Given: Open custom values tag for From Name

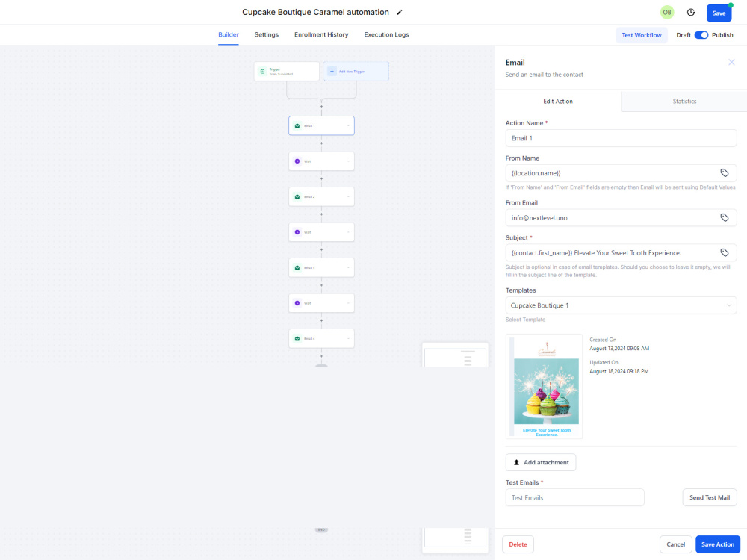Looking at the screenshot, I should [724, 173].
